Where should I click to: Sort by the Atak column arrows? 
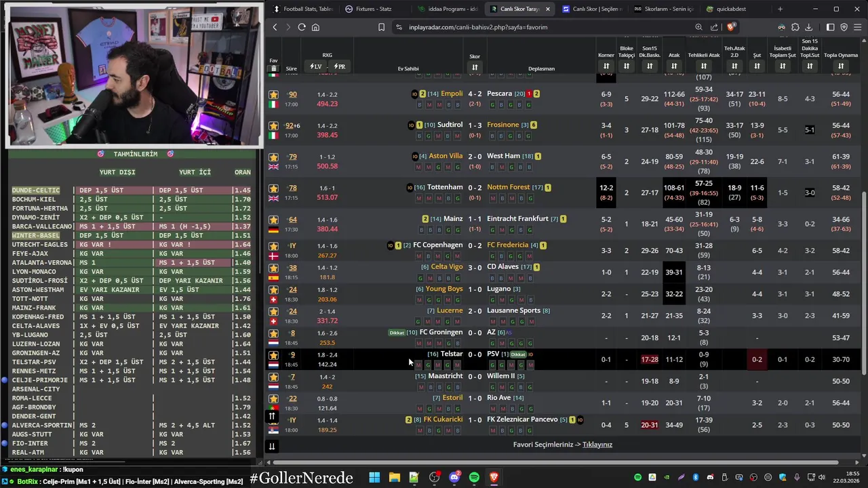(x=674, y=66)
